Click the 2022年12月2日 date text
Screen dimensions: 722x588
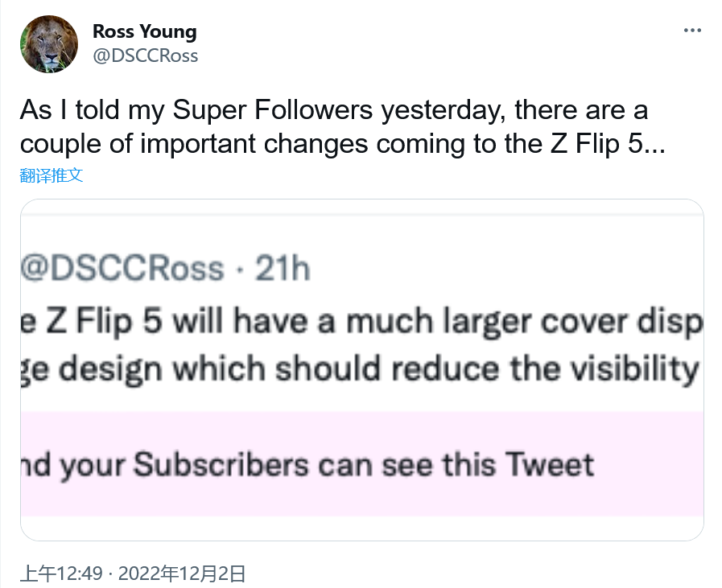pyautogui.click(x=182, y=574)
